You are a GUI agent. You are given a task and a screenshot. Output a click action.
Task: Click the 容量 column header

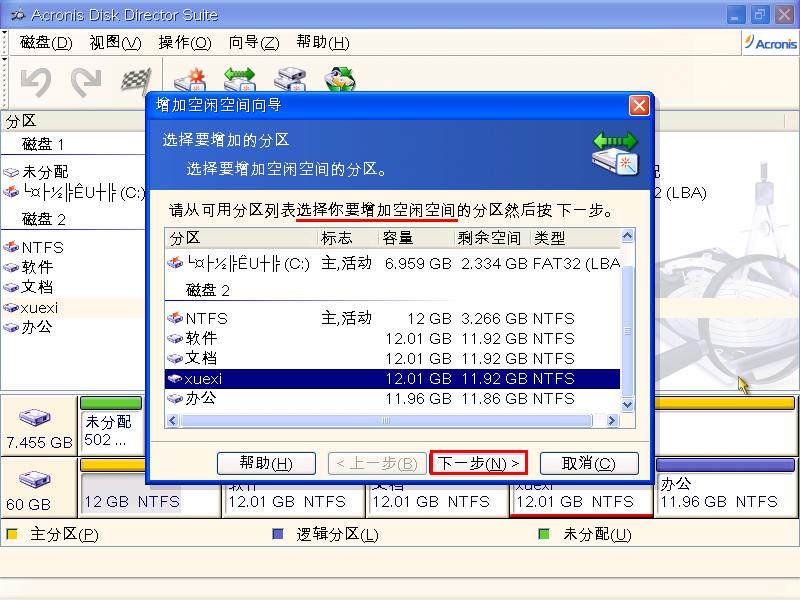point(416,238)
